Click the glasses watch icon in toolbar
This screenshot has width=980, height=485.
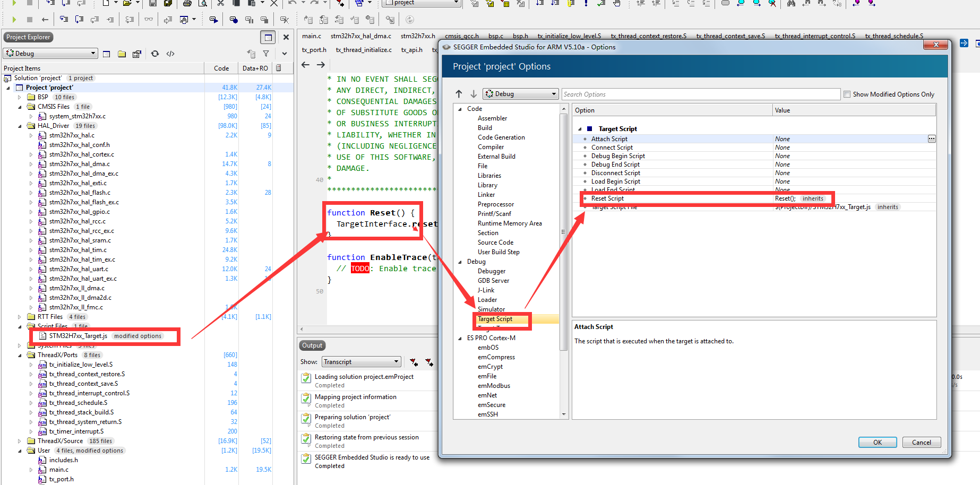(x=149, y=20)
